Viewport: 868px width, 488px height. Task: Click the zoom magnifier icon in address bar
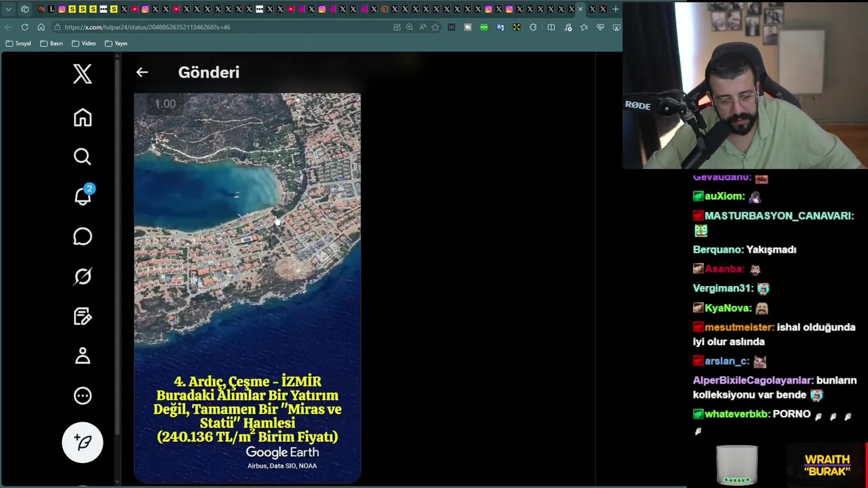pyautogui.click(x=410, y=27)
